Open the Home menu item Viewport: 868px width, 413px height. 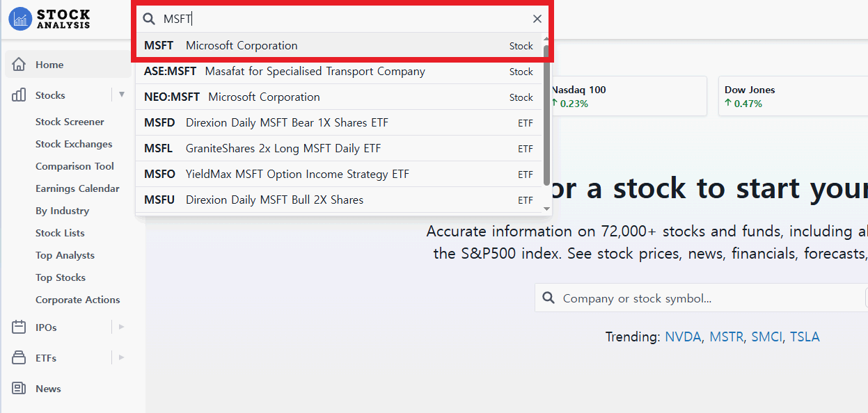68,65
